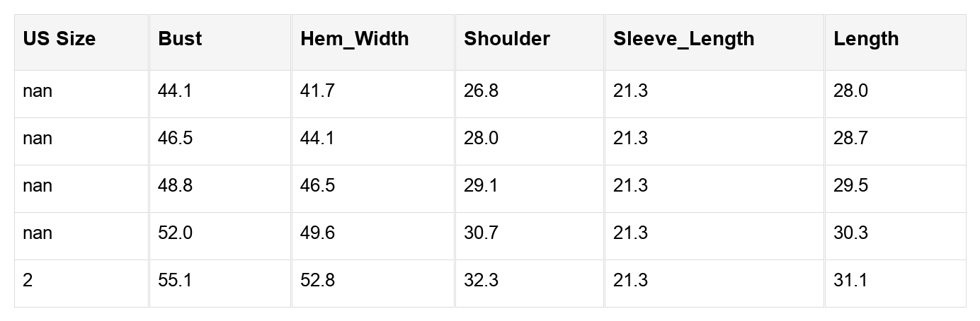This screenshot has height=321, width=980.
Task: Click the Bust column header
Action: (x=180, y=39)
